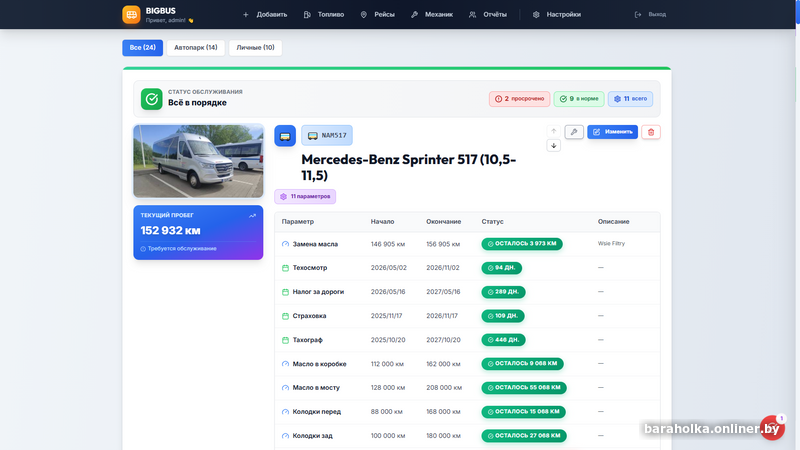This screenshot has width=800, height=450.
Task: Click the ОСТАЛОСЬ 15 068 КМ badge
Action: (x=523, y=412)
